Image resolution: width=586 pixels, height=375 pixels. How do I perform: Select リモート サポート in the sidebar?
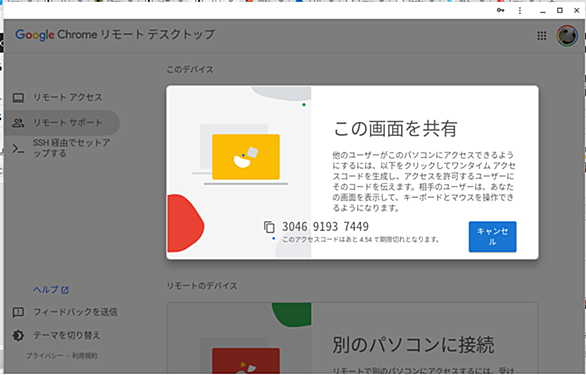click(62, 123)
